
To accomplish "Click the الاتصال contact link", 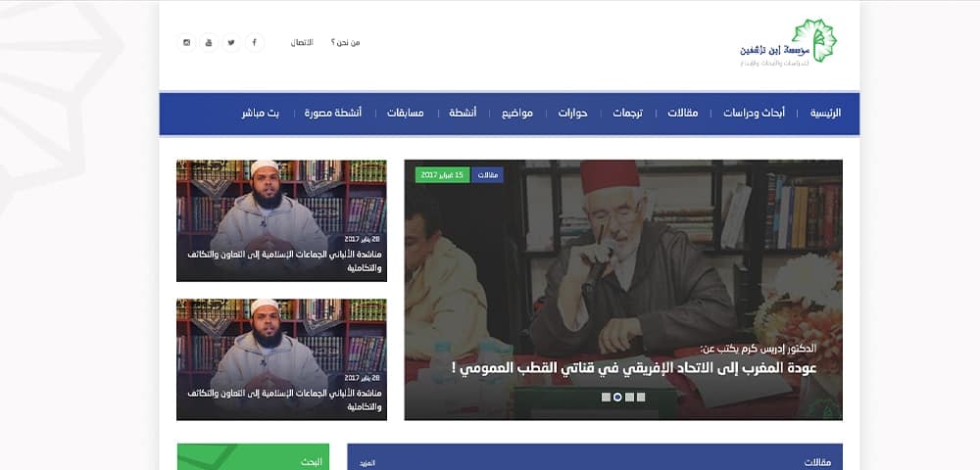I will (x=302, y=42).
